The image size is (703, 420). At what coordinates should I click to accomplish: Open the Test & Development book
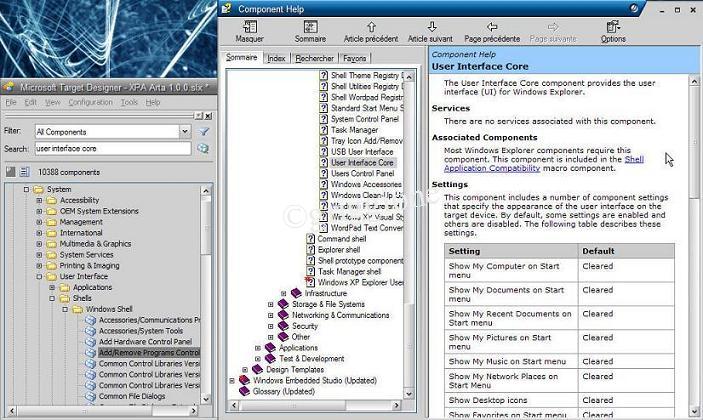312,359
